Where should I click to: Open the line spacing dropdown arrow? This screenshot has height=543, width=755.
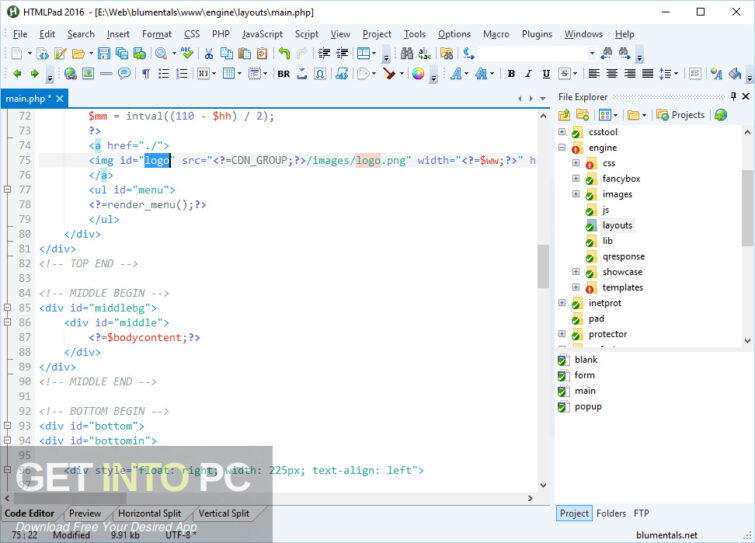click(x=676, y=74)
